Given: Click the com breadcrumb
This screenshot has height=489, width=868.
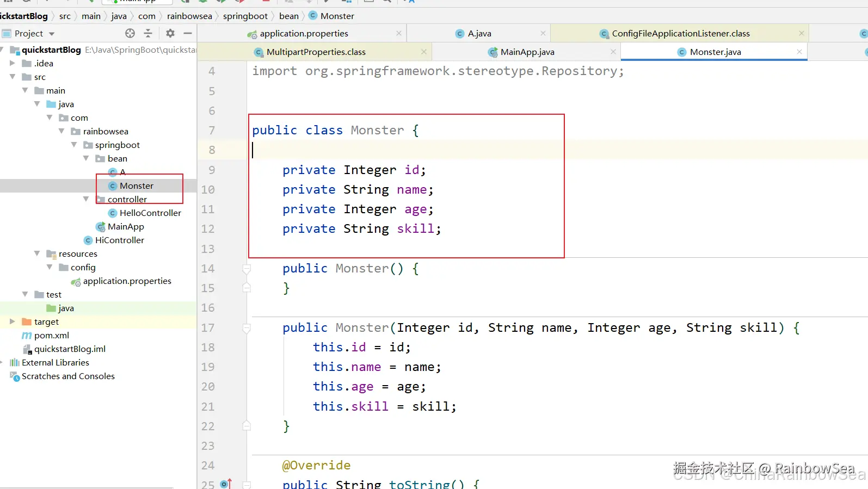Looking at the screenshot, I should pyautogui.click(x=146, y=16).
